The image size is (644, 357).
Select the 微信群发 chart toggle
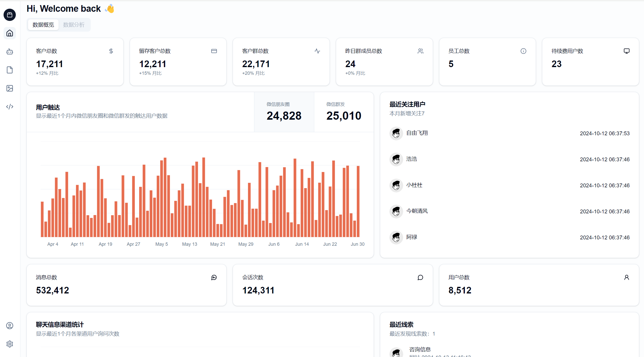pyautogui.click(x=344, y=112)
